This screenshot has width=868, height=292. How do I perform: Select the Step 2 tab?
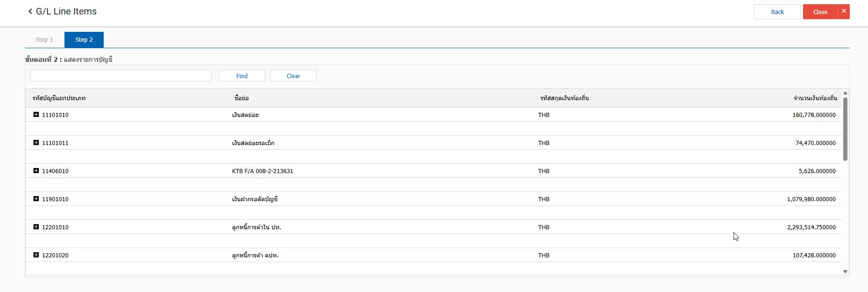pyautogui.click(x=84, y=40)
